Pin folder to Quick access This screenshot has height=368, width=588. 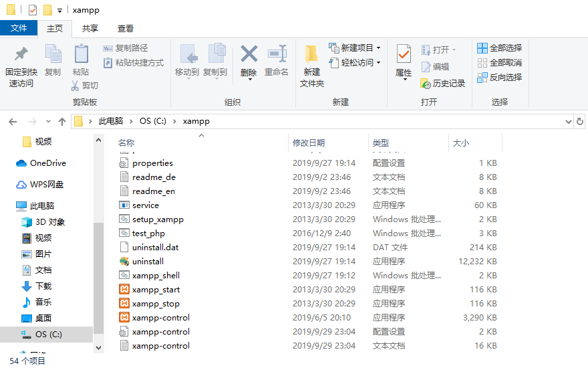click(x=21, y=67)
